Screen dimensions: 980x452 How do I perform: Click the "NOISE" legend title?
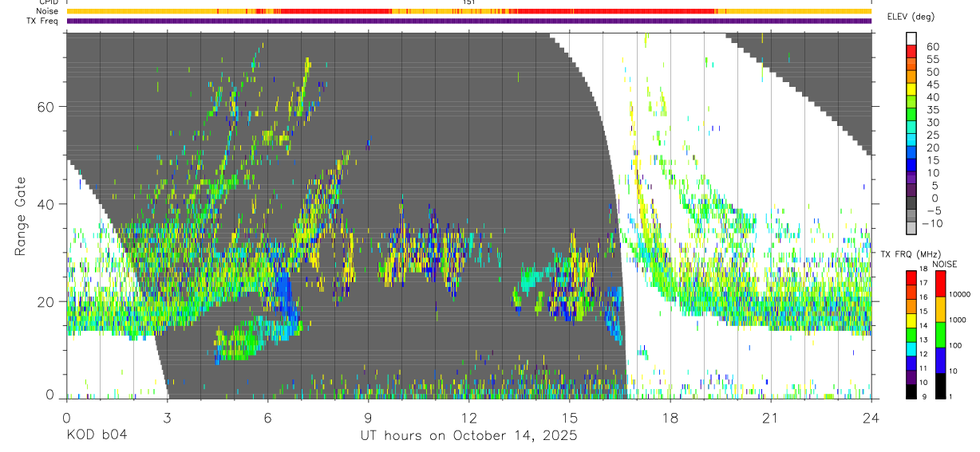pyautogui.click(x=944, y=264)
